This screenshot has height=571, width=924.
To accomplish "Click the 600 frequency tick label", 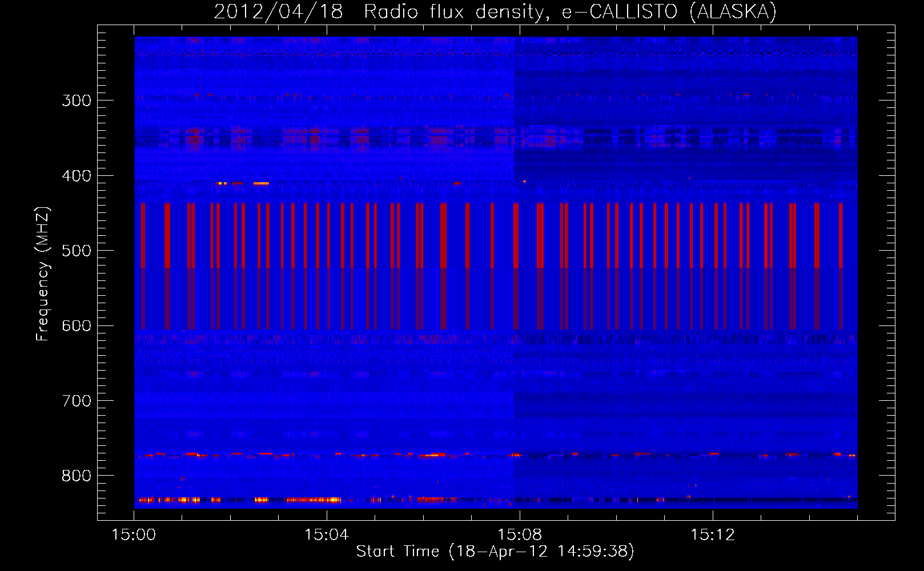I will pyautogui.click(x=77, y=325).
